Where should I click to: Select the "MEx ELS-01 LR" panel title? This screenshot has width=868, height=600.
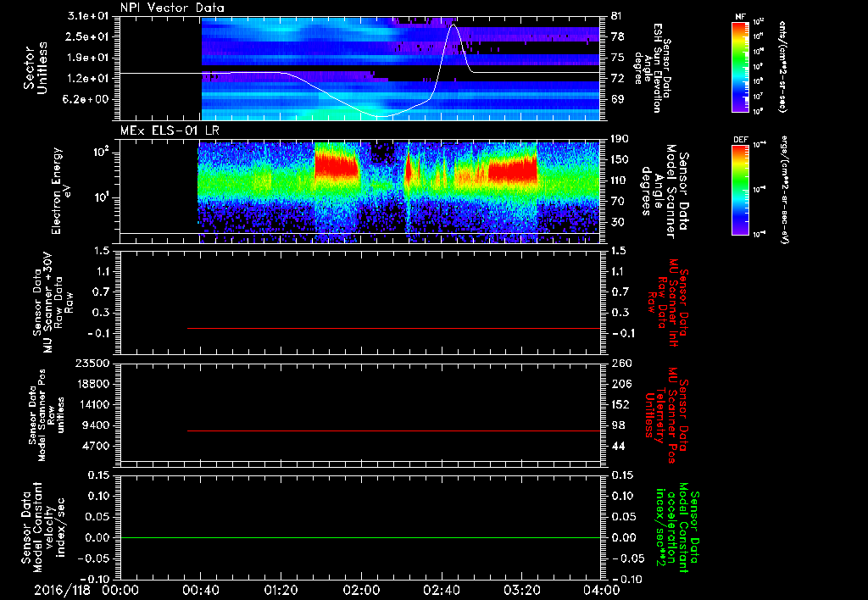(x=170, y=131)
